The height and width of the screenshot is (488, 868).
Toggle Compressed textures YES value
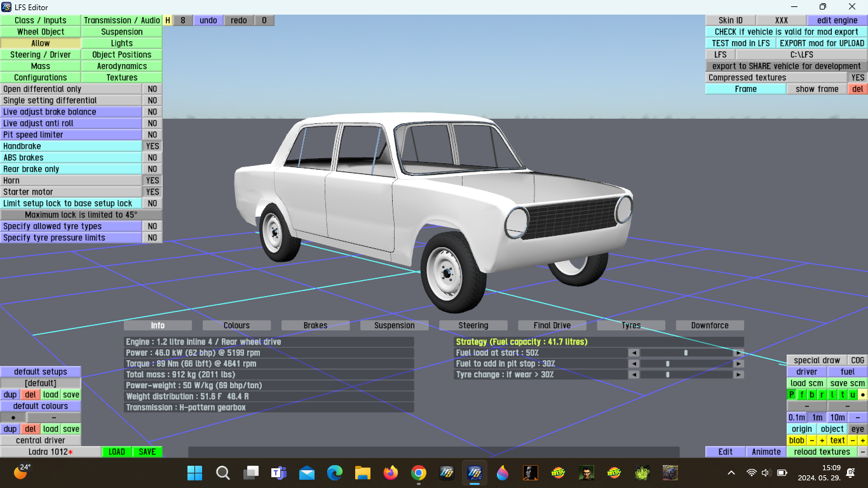pos(858,78)
